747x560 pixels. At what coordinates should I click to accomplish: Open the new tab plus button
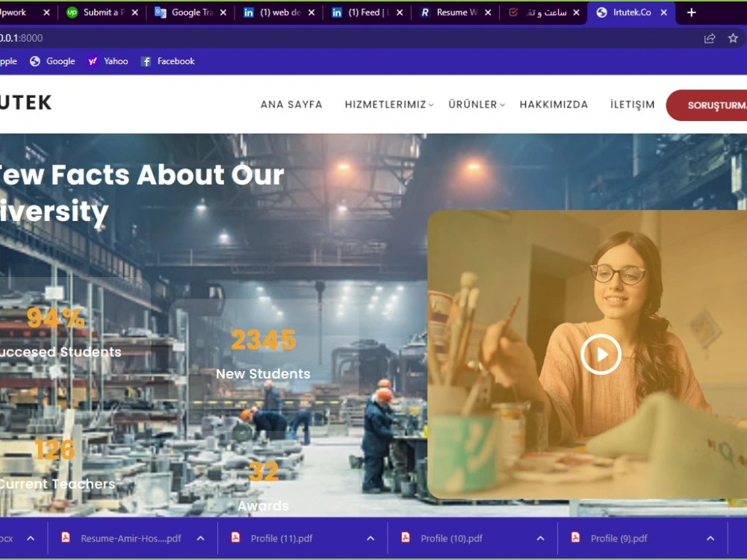(691, 13)
